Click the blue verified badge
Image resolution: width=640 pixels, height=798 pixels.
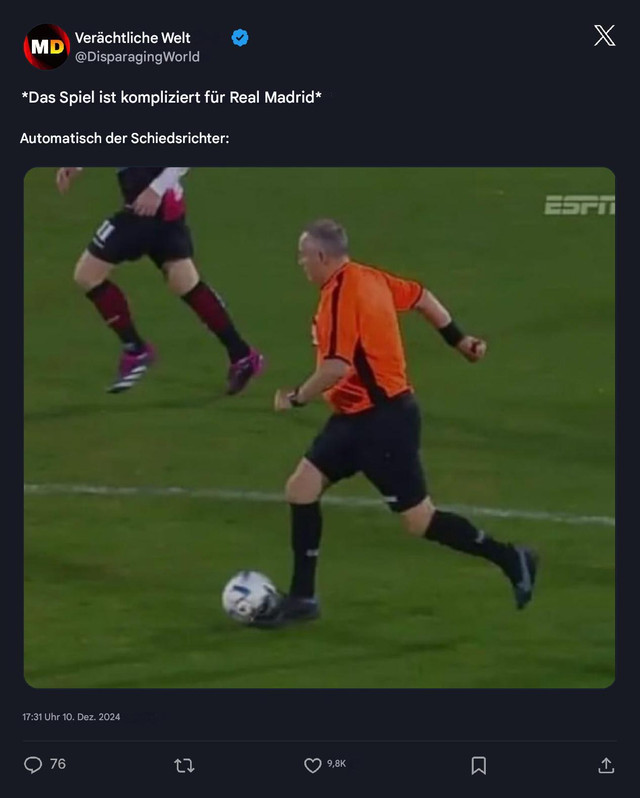coord(240,38)
